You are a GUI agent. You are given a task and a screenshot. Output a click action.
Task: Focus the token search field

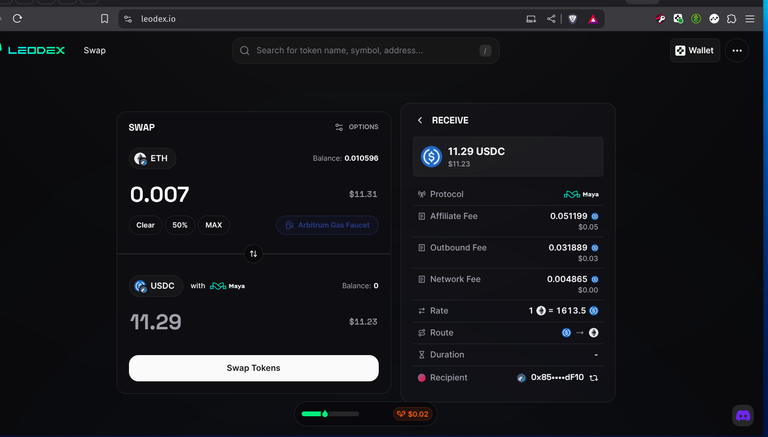[x=365, y=50]
